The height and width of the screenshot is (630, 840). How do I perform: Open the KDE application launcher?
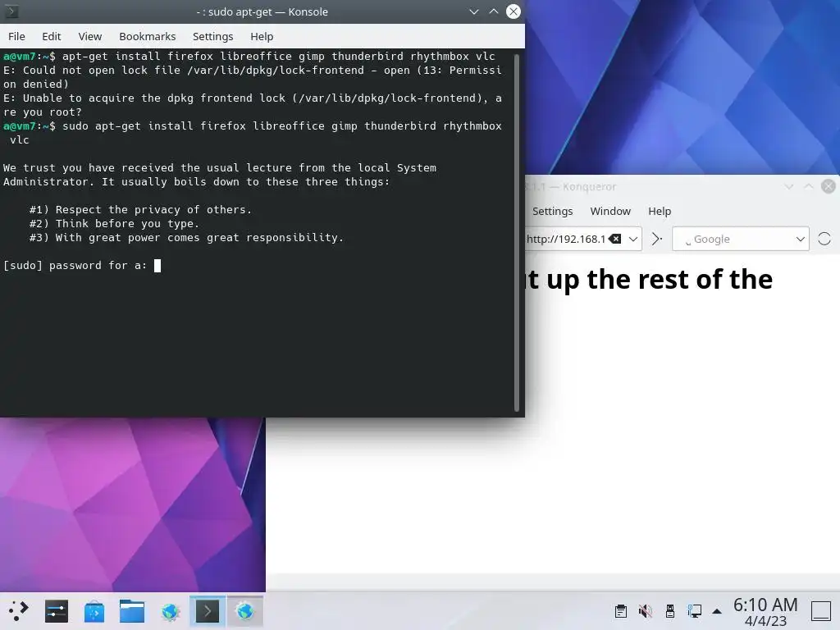(18, 611)
